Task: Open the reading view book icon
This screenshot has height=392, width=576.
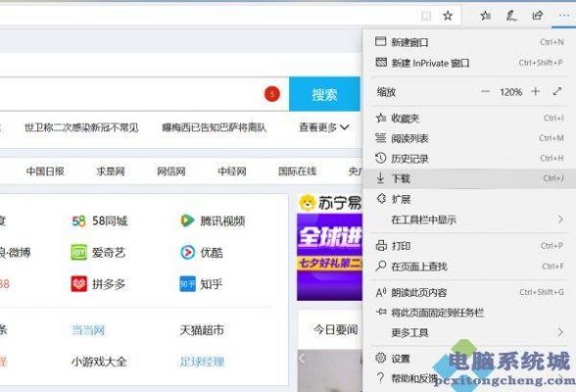Action: (x=426, y=16)
